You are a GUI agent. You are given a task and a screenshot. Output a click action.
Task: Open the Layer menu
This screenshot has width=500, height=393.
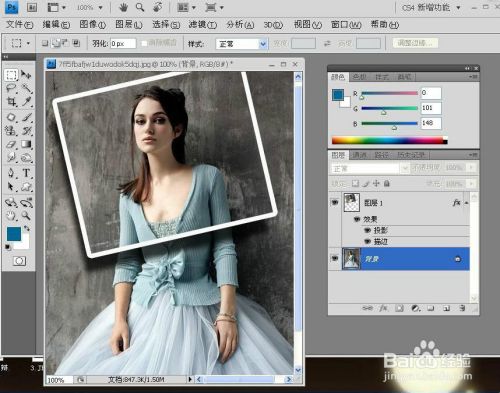click(x=129, y=24)
